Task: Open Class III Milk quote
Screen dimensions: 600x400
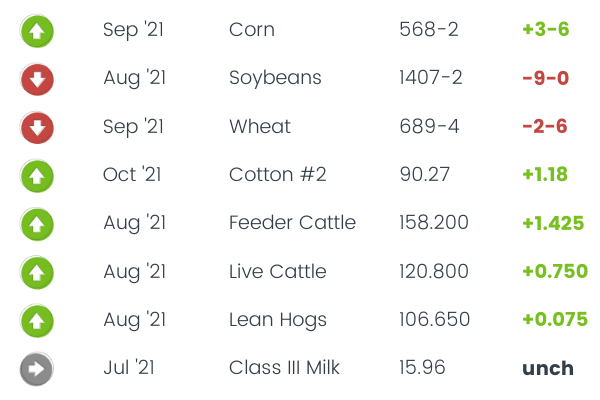Action: pos(284,368)
